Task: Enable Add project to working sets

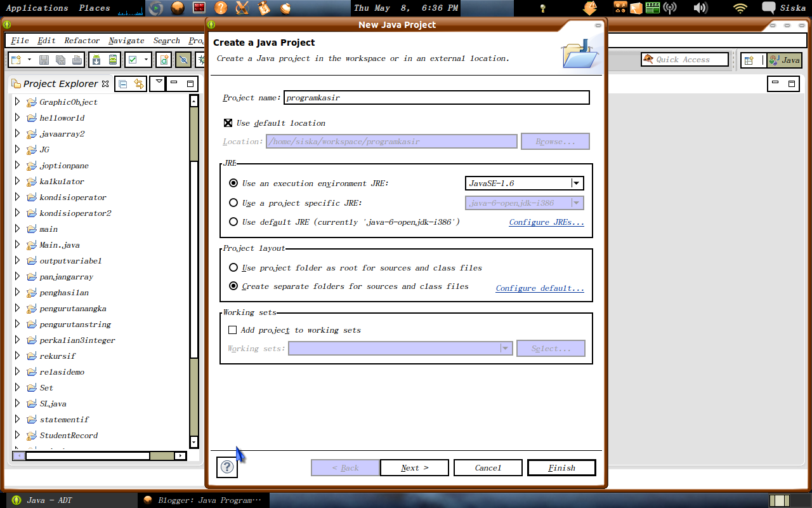Action: (232, 330)
